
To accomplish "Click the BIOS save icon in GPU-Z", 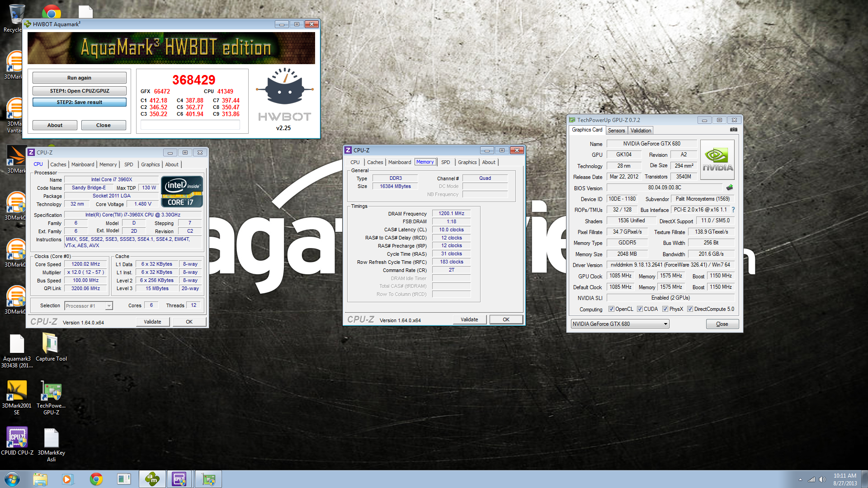I will (x=730, y=188).
